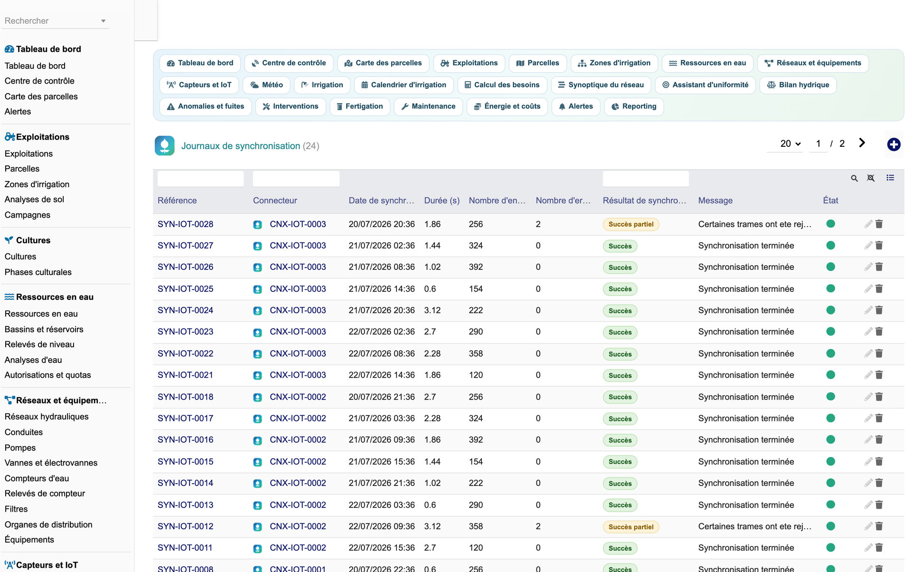Clear filters with crossed magnifier icon
The width and height of the screenshot is (924, 572).
(871, 178)
